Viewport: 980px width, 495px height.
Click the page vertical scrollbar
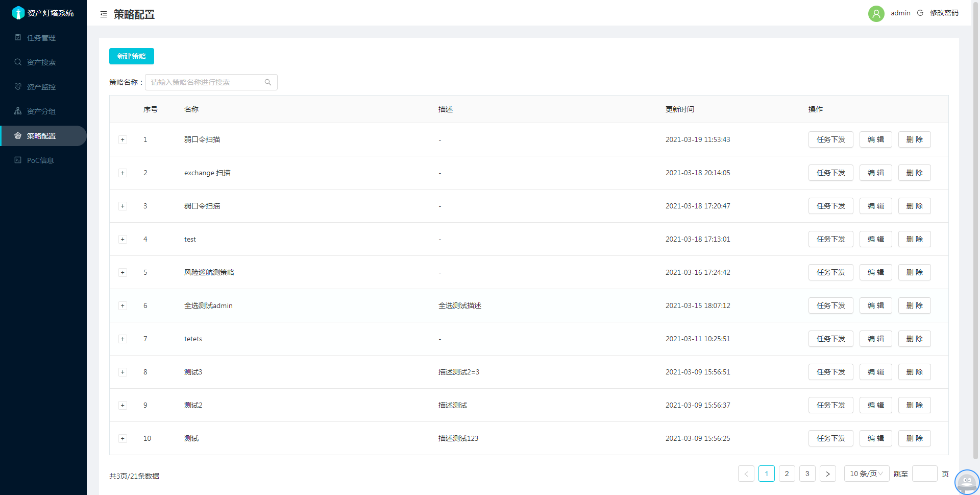pos(976,230)
